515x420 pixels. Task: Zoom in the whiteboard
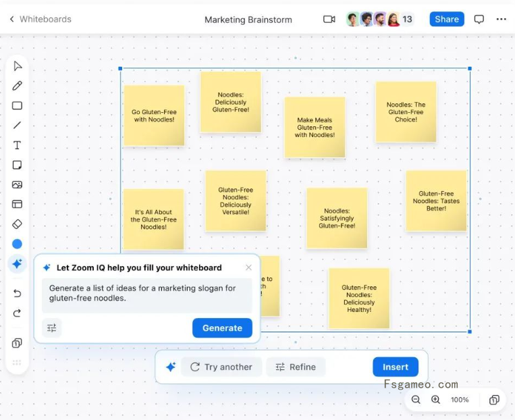coord(435,400)
